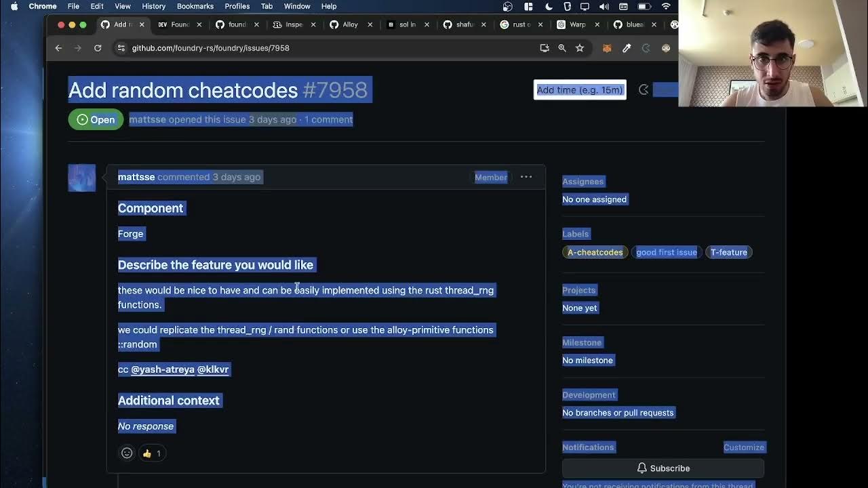Open the History menu
Screen dimensions: 868x488
(x=153, y=6)
